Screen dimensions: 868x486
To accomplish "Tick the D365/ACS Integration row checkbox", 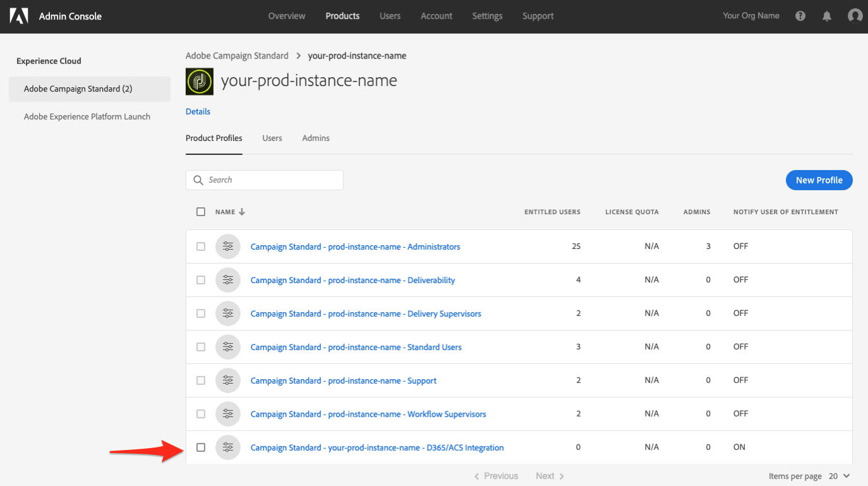I will (201, 447).
